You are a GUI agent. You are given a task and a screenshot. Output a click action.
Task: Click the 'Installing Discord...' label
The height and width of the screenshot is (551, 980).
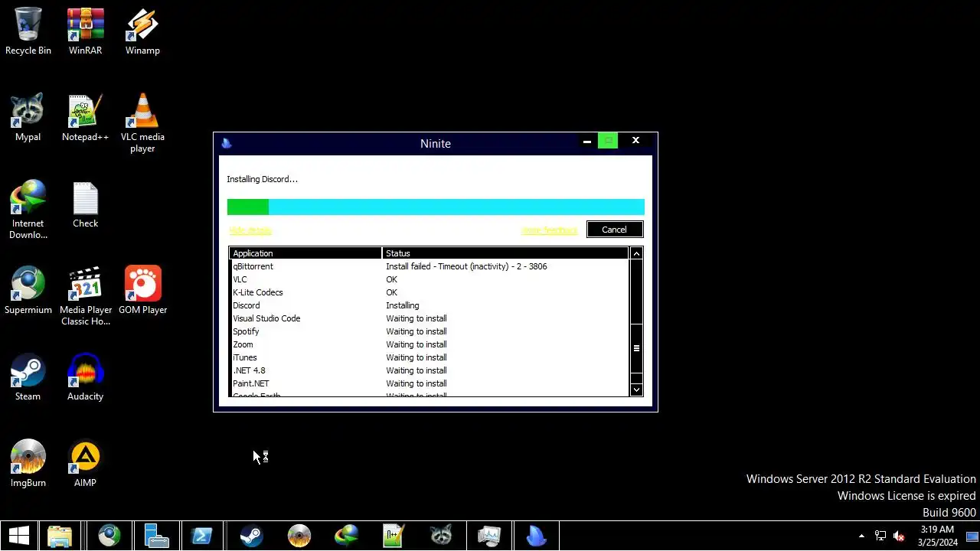coord(262,179)
